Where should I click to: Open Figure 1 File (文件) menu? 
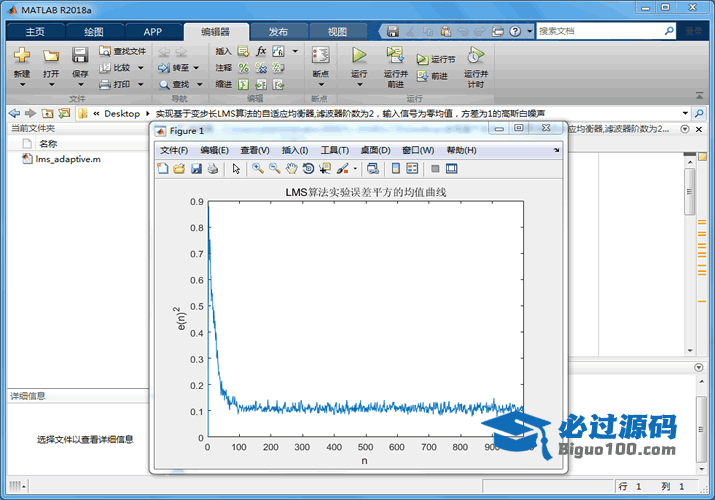pyautogui.click(x=174, y=150)
